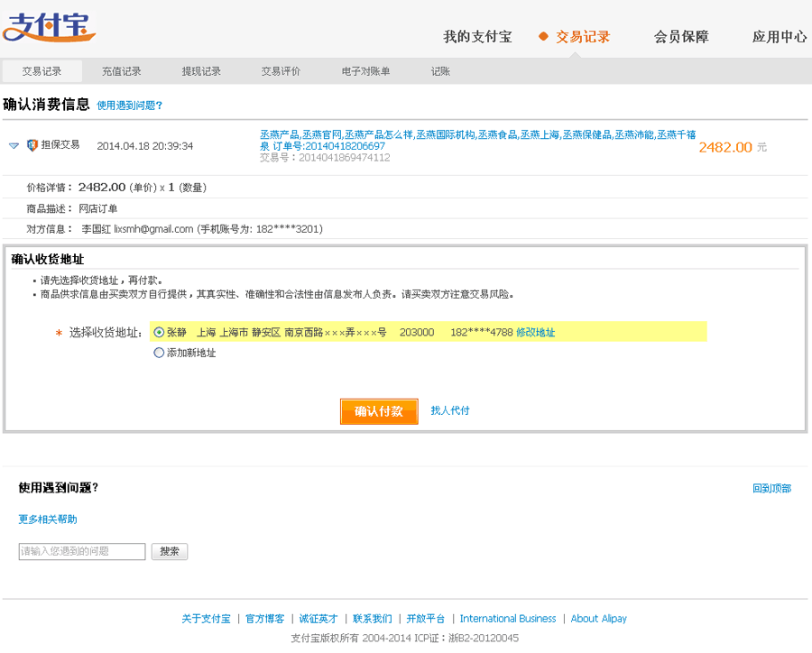The width and height of the screenshot is (812, 653).
Task: Open 官方博客 footer link
Action: [x=264, y=619]
